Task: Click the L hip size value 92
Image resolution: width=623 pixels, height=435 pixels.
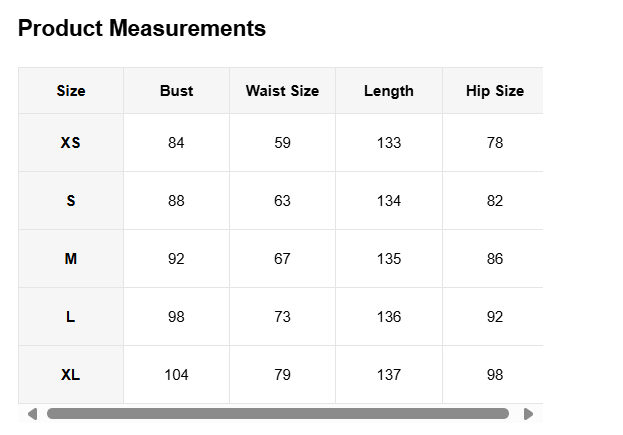Action: pyautogui.click(x=495, y=317)
